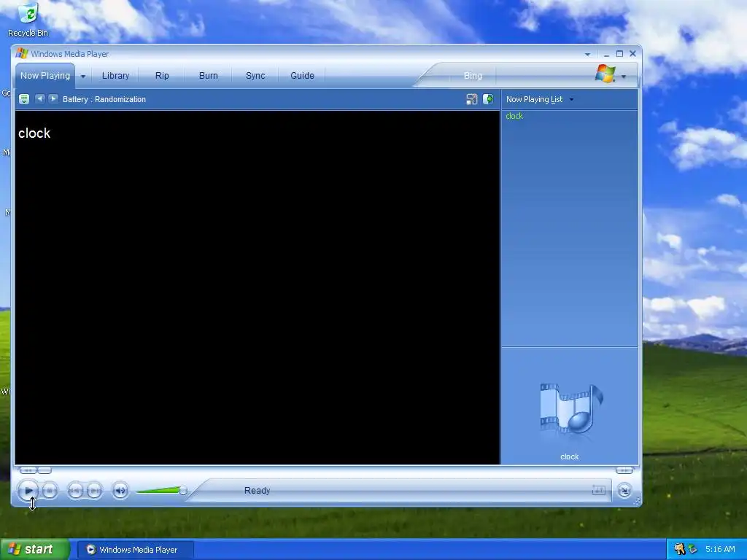Select the green 'clock' item in the playlist
Screen dimensions: 747x560
514,116
